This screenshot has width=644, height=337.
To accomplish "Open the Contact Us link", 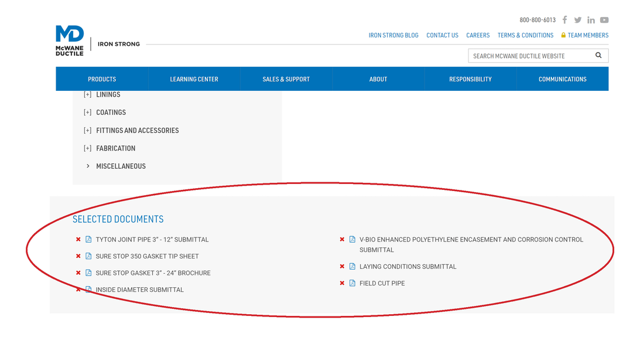I will pos(443,35).
